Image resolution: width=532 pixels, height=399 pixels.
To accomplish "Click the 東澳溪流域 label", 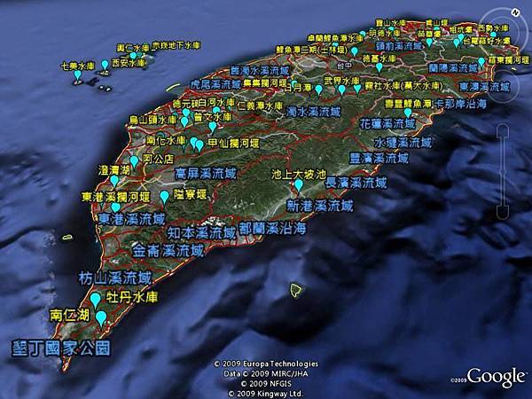I will coord(485,87).
